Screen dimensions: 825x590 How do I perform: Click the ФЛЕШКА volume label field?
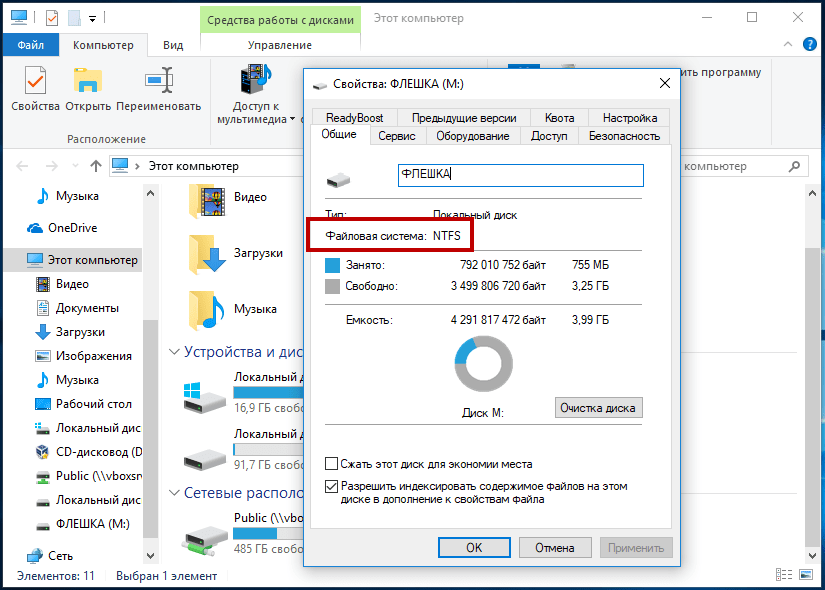521,175
